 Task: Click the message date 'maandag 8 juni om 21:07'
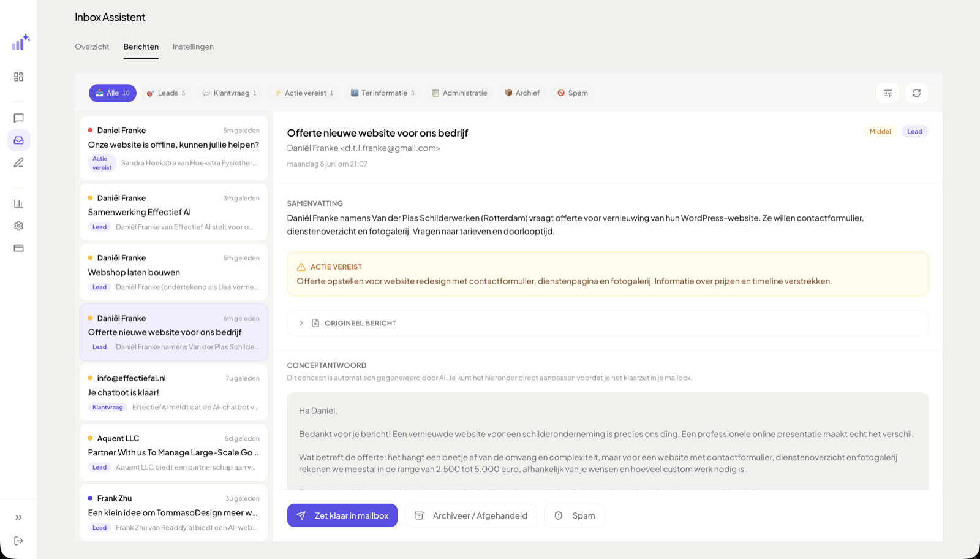pos(328,164)
